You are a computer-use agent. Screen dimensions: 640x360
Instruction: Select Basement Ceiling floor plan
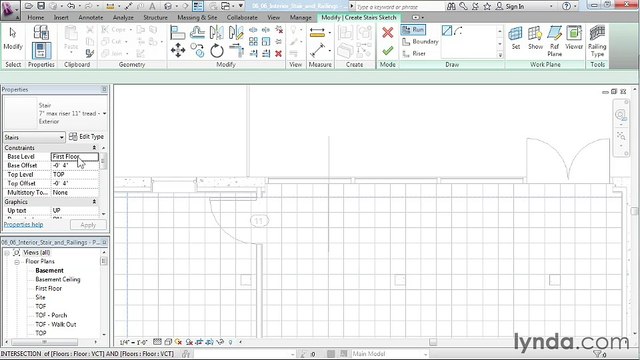58,280
